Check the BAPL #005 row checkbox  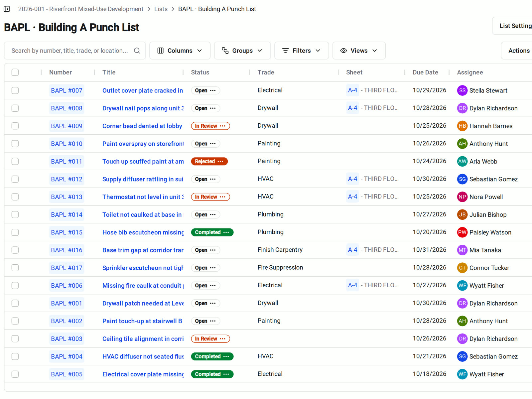click(15, 374)
